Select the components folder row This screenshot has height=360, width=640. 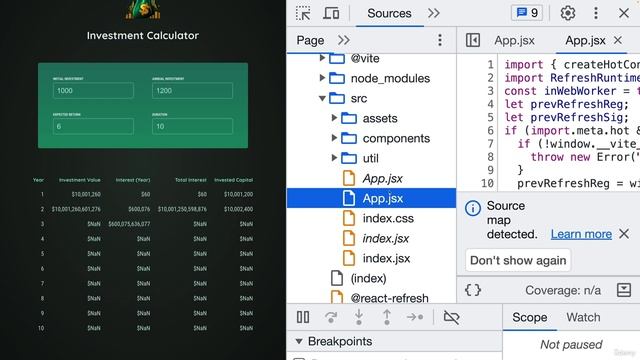point(371,138)
